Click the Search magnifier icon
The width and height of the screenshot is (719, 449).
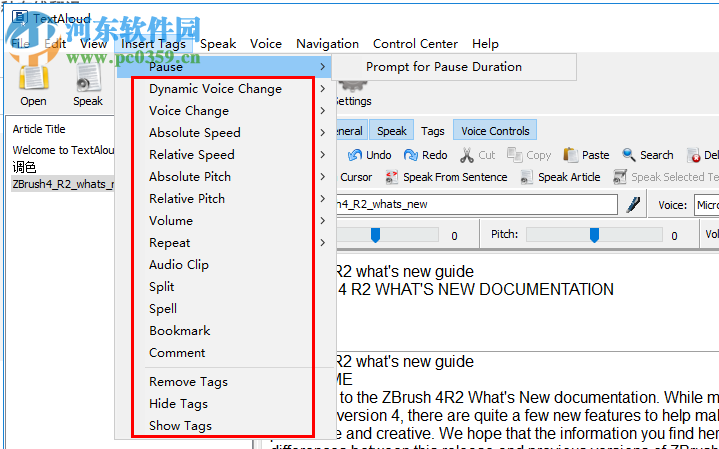tap(629, 155)
